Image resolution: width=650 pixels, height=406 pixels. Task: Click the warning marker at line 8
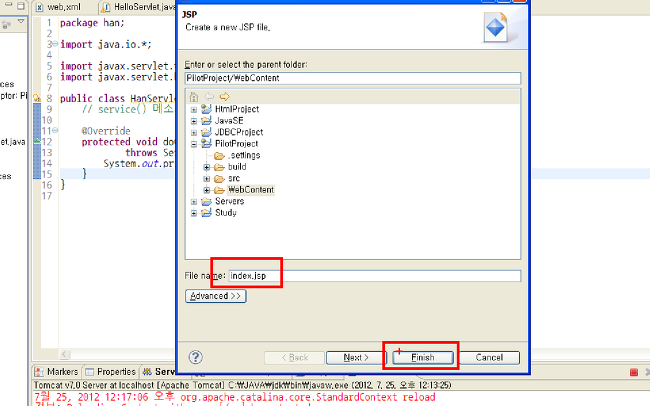(x=37, y=98)
